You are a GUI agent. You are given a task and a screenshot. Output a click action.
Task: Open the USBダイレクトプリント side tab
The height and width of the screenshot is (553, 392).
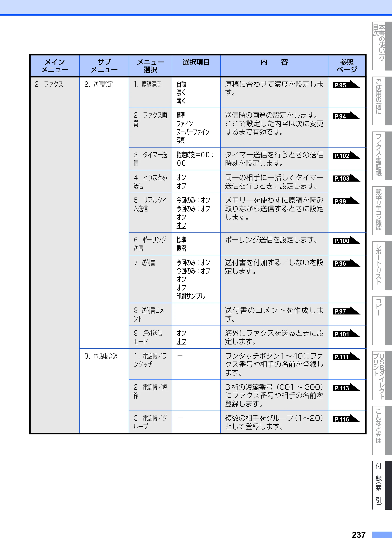point(382,375)
